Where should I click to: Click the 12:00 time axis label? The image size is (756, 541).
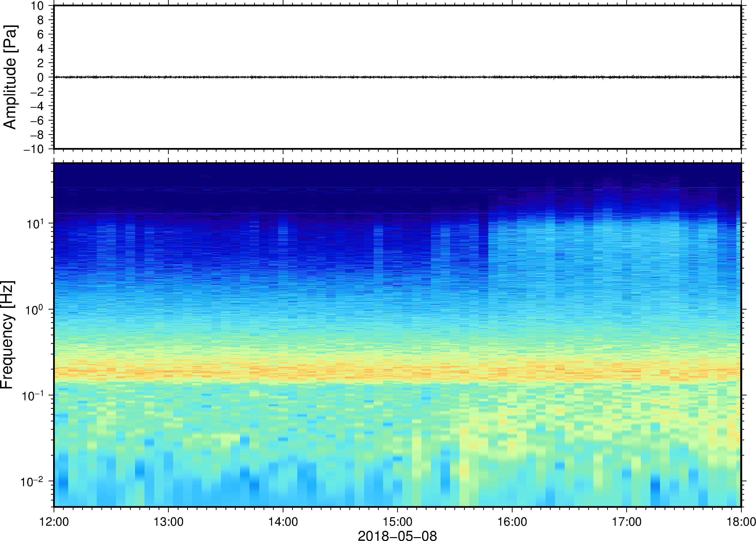click(x=54, y=522)
